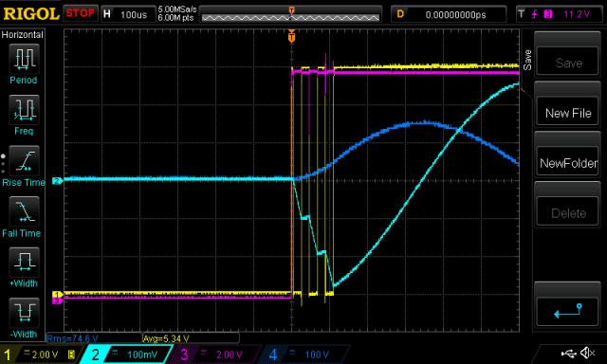Open the Horizontal measurement menu header

(23, 35)
